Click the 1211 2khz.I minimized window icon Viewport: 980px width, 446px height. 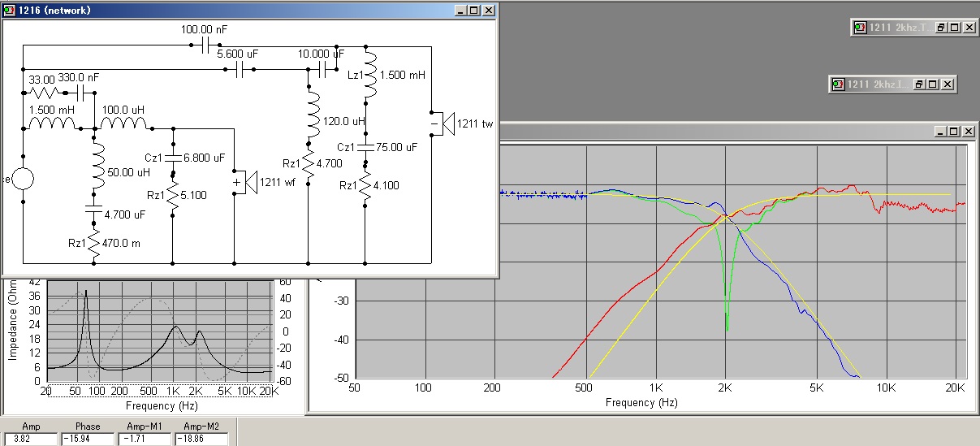839,84
